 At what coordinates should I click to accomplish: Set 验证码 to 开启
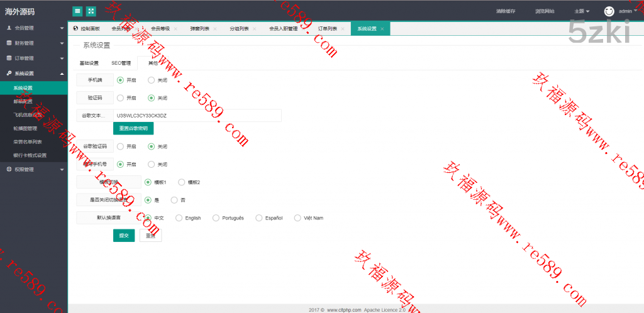tap(120, 98)
